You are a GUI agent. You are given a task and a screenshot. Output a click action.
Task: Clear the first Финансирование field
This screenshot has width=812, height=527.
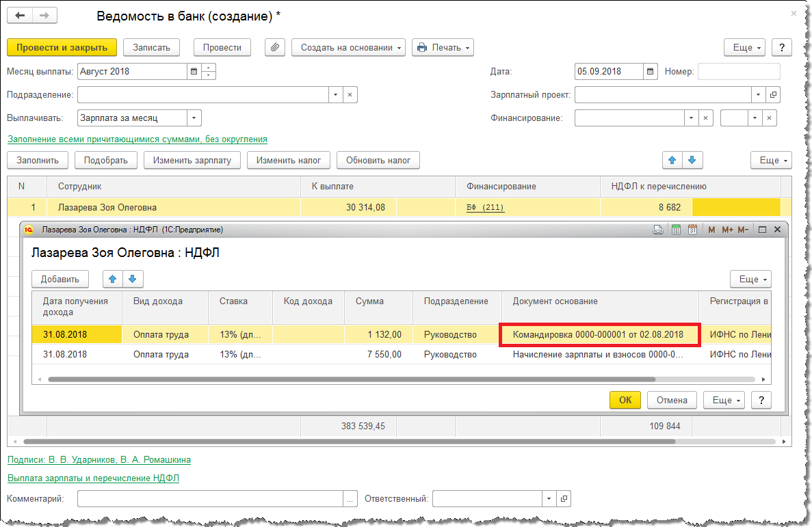(x=705, y=118)
